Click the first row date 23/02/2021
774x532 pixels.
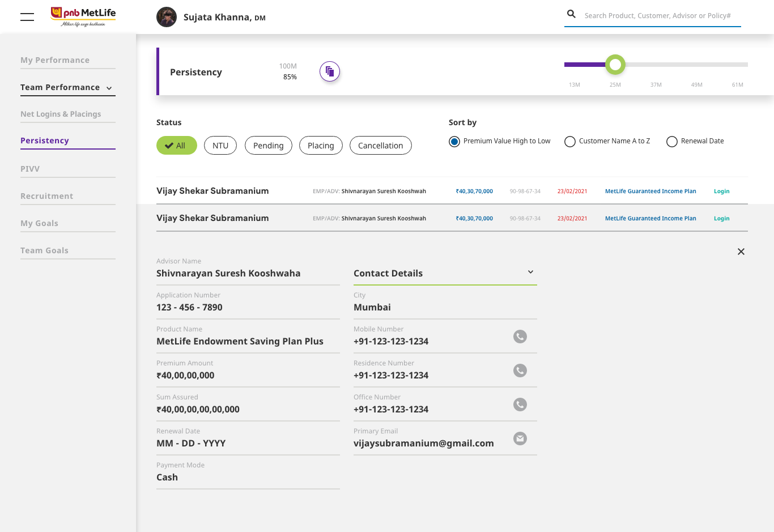coord(572,191)
